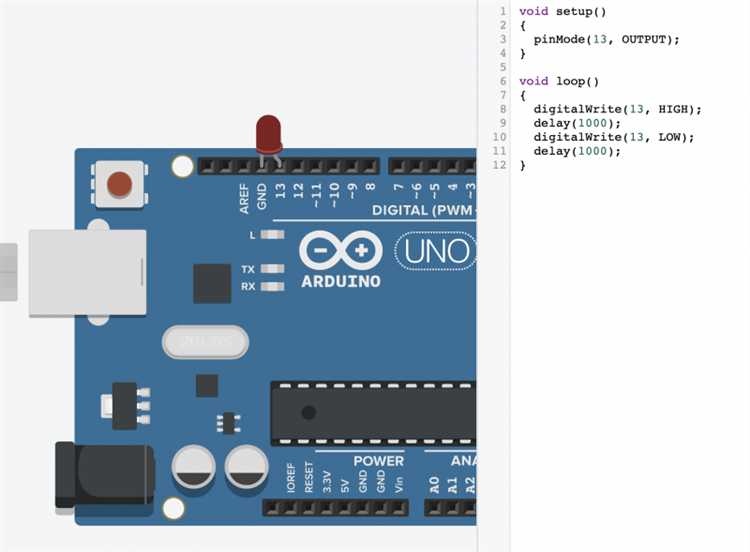Click the ATmega microcontroller chip
Screen dimensions: 750x552
point(374,413)
